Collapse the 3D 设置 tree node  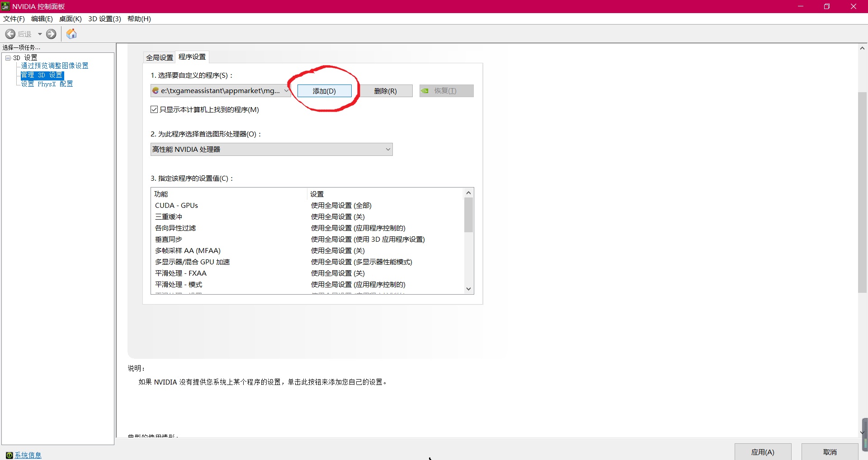coord(8,58)
